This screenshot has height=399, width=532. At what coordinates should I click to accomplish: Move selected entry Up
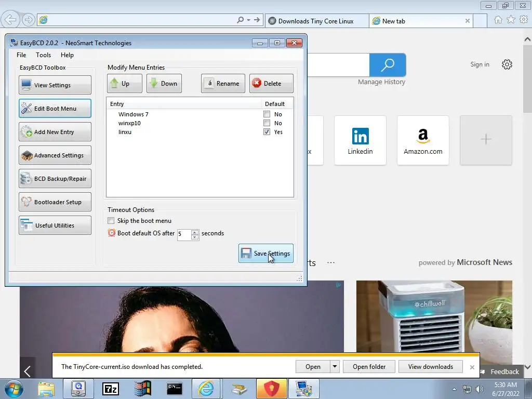coord(125,84)
